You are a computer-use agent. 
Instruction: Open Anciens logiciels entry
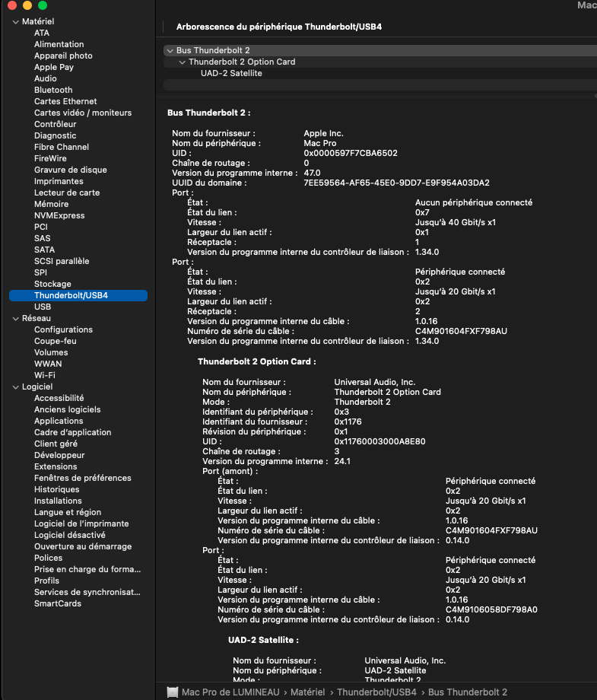(x=68, y=409)
